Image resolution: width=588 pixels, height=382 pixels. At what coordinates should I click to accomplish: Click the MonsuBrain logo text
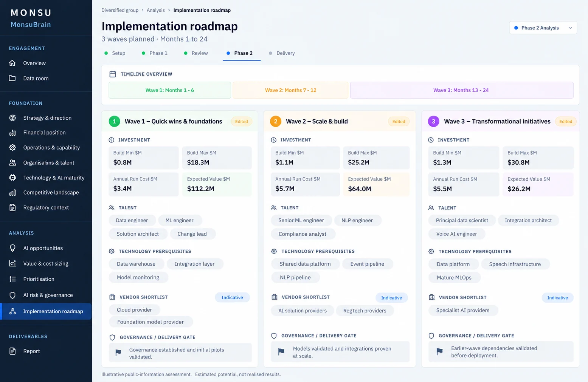coord(31,25)
